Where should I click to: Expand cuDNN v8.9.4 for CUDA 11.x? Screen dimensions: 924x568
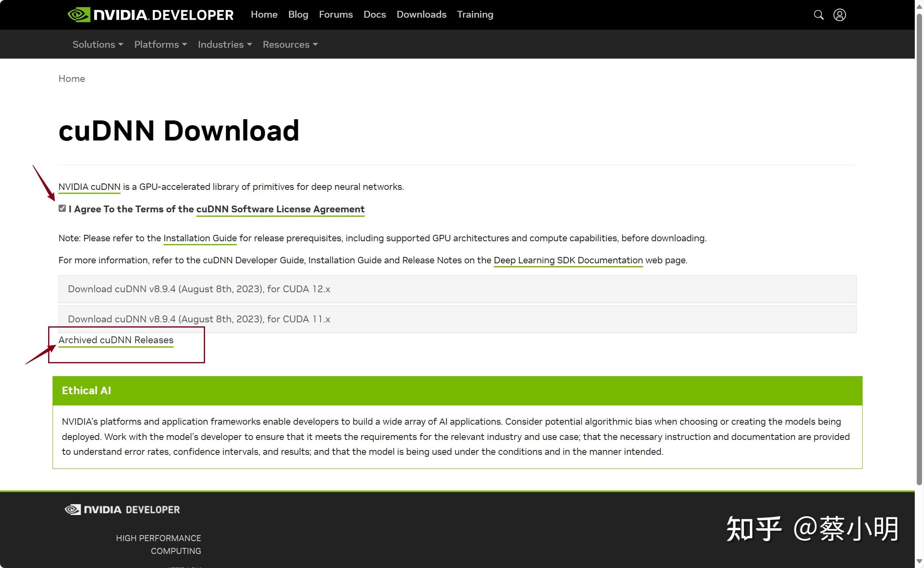point(457,319)
